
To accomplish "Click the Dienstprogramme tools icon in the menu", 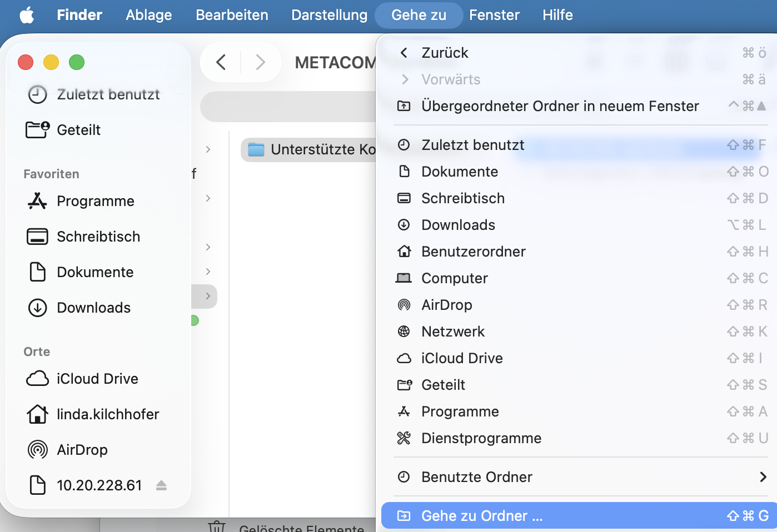I will [404, 438].
